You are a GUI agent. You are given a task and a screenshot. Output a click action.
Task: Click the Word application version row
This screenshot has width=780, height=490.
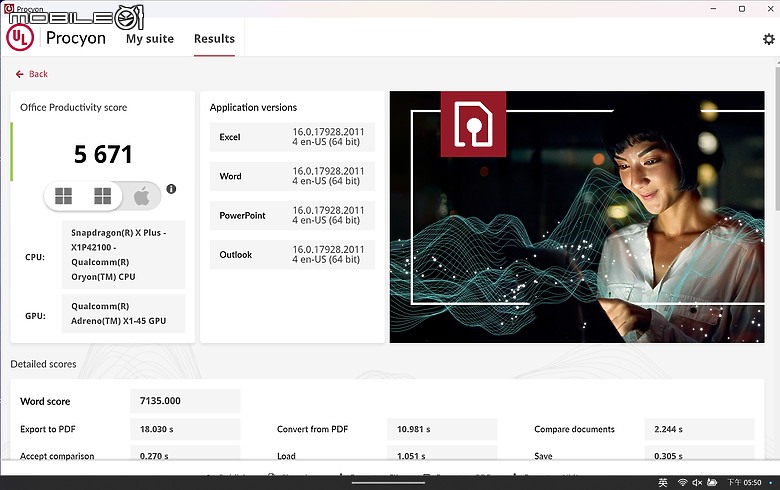click(292, 176)
